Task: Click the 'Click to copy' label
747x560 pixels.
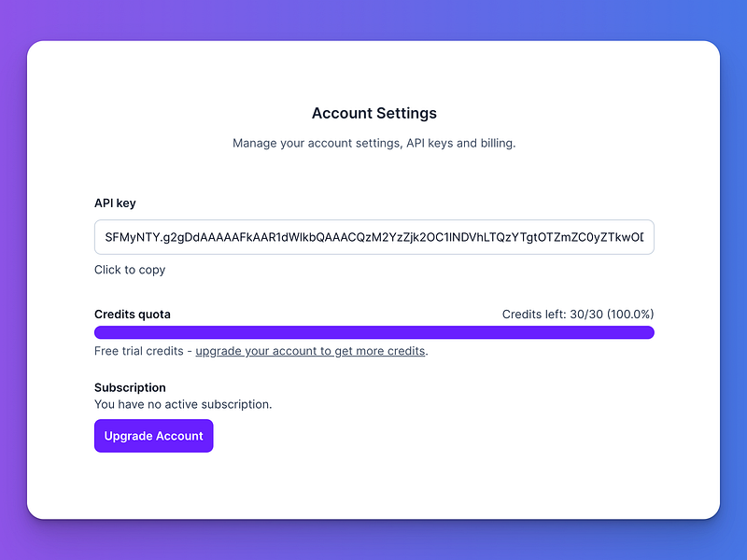Action: coord(129,270)
